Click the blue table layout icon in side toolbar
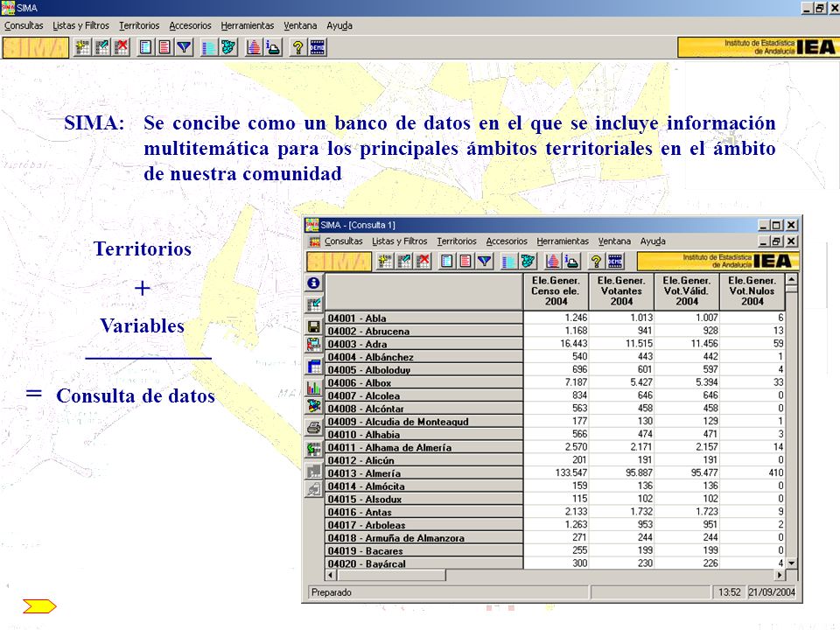840x630 pixels. click(x=314, y=367)
